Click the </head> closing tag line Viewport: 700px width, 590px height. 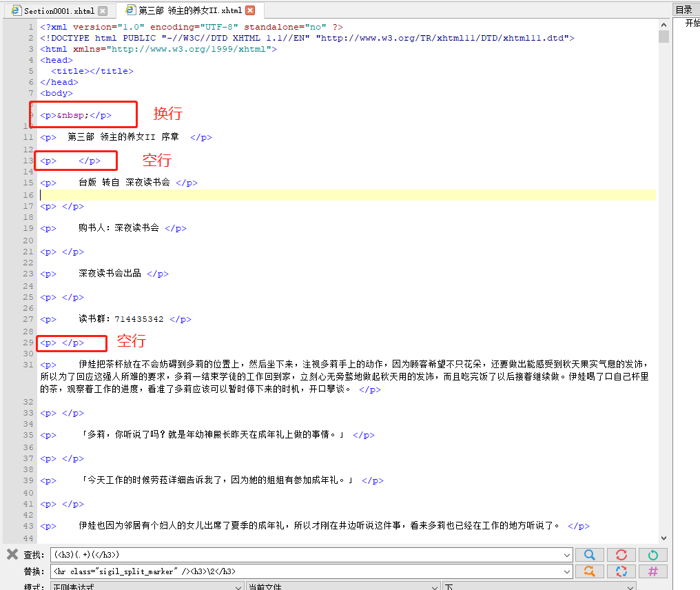pyautogui.click(x=59, y=82)
